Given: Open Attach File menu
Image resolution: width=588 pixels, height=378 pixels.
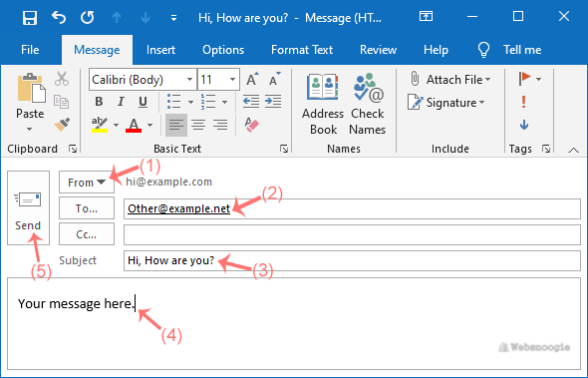Looking at the screenshot, I should [450, 79].
